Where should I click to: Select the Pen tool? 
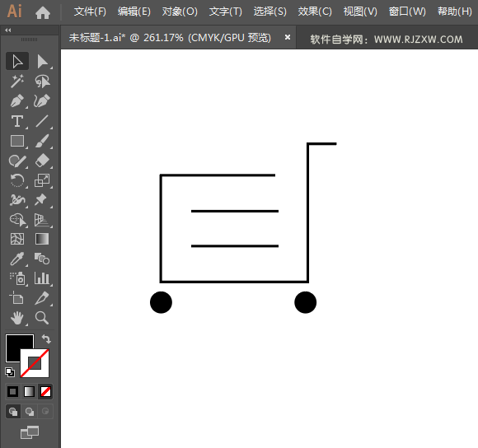click(17, 101)
